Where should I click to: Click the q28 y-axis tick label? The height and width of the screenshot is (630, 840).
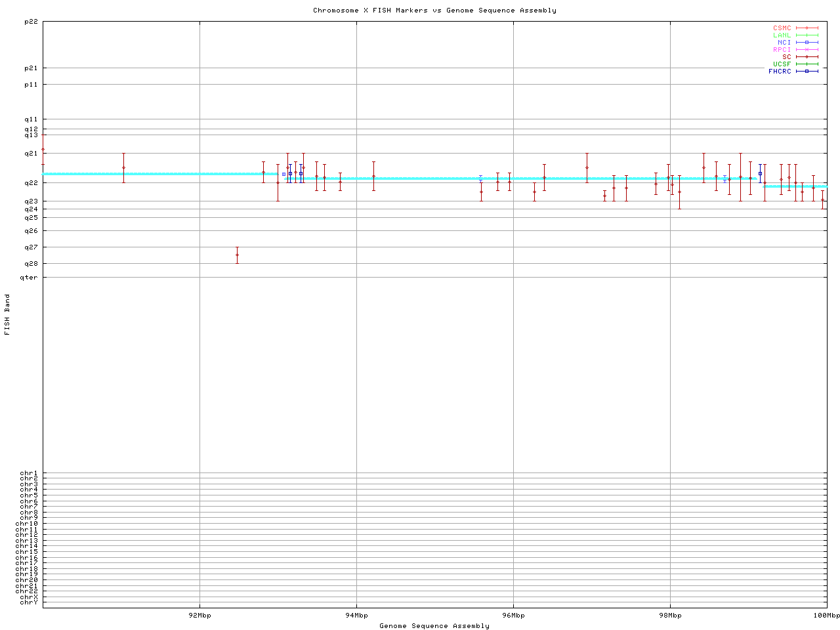[31, 264]
